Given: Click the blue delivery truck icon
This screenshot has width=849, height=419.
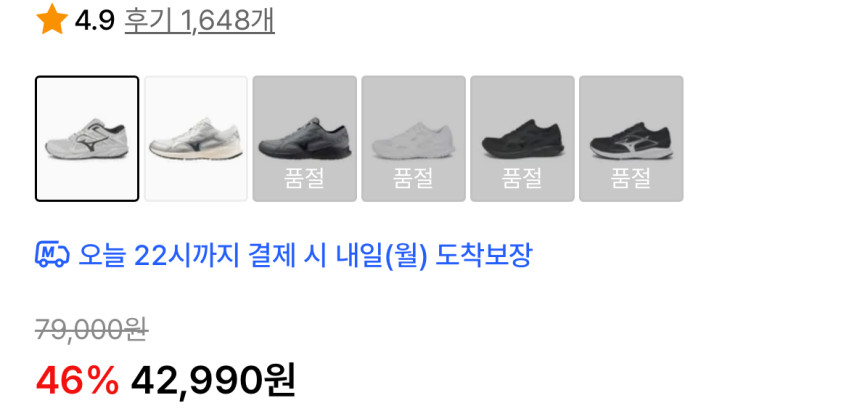Looking at the screenshot, I should (x=53, y=255).
